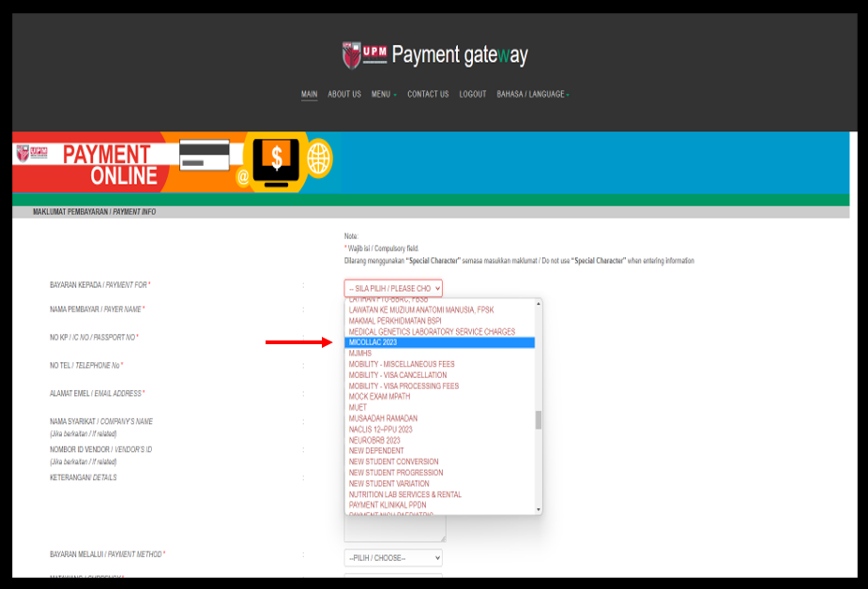Click the credit card icon in banner

(x=205, y=155)
